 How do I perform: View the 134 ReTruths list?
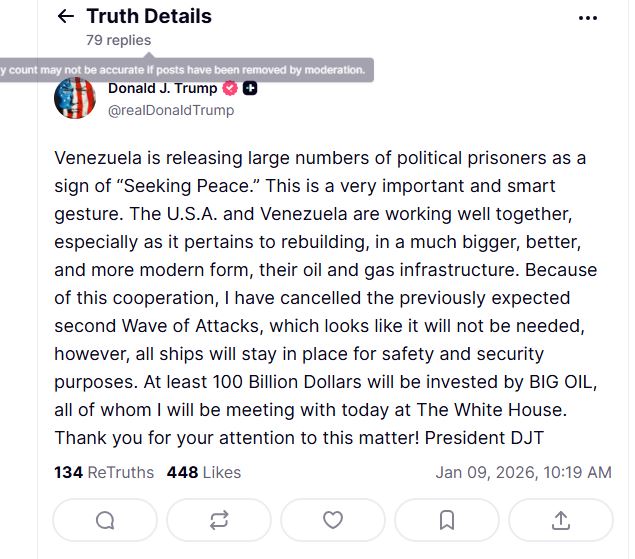(x=104, y=472)
